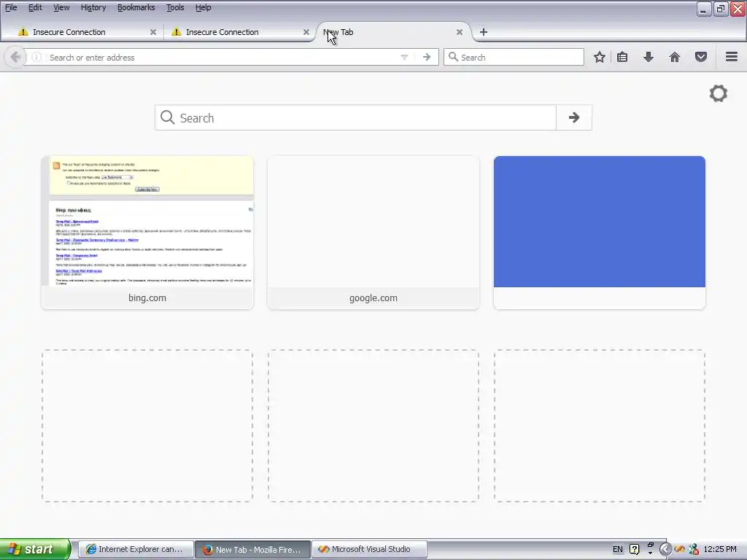The width and height of the screenshot is (747, 560).
Task: Close the second Insecure Connection tab
Action: click(x=306, y=32)
